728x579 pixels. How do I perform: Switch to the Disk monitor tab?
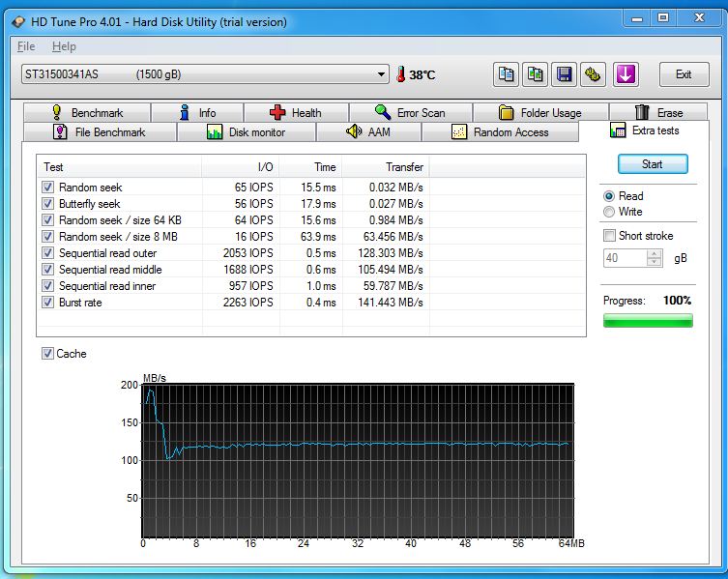247,132
